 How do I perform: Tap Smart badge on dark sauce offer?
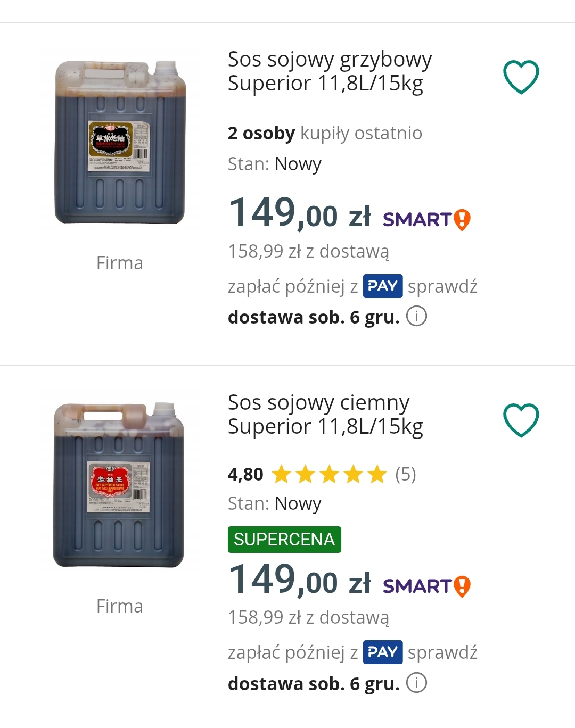pyautogui.click(x=426, y=586)
